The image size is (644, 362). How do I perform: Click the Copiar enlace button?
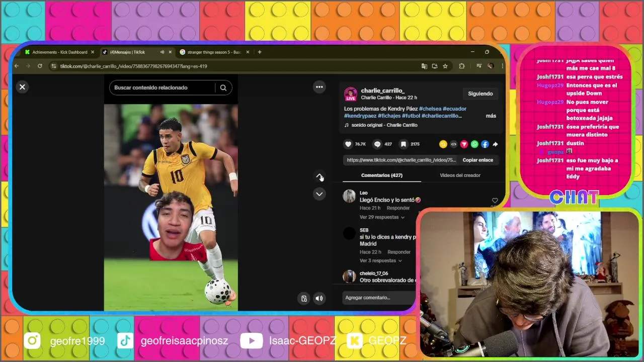click(478, 160)
